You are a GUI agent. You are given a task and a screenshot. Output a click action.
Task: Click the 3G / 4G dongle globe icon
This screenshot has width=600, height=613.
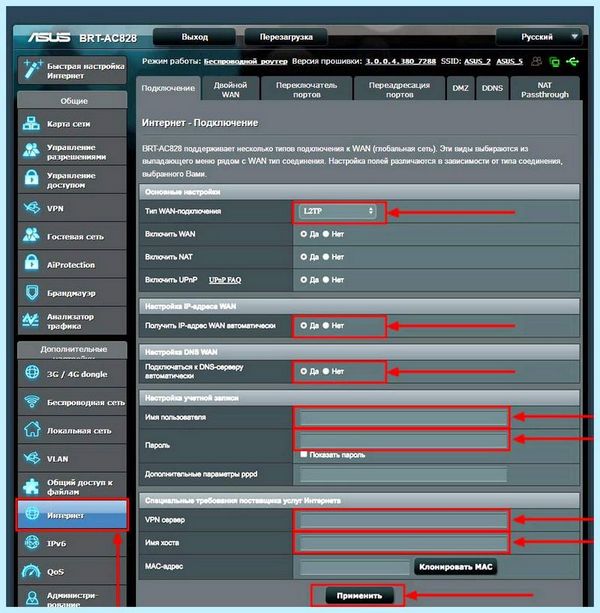click(x=32, y=373)
